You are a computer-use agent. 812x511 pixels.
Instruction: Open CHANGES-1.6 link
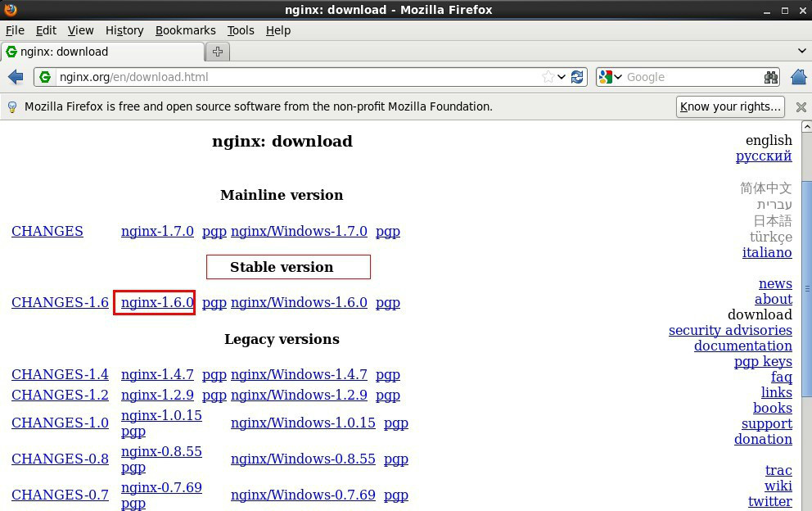pyautogui.click(x=60, y=302)
